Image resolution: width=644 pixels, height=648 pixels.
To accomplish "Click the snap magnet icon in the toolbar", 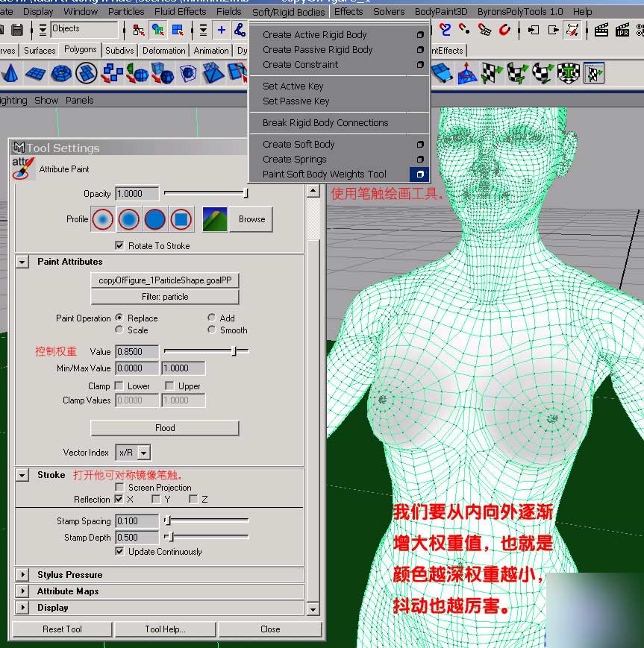I will 503,31.
